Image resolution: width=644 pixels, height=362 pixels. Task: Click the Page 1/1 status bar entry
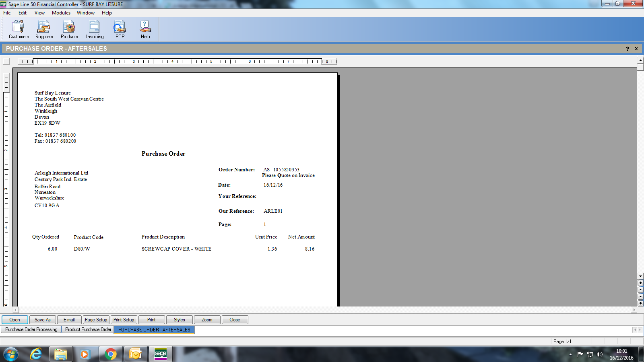click(562, 341)
